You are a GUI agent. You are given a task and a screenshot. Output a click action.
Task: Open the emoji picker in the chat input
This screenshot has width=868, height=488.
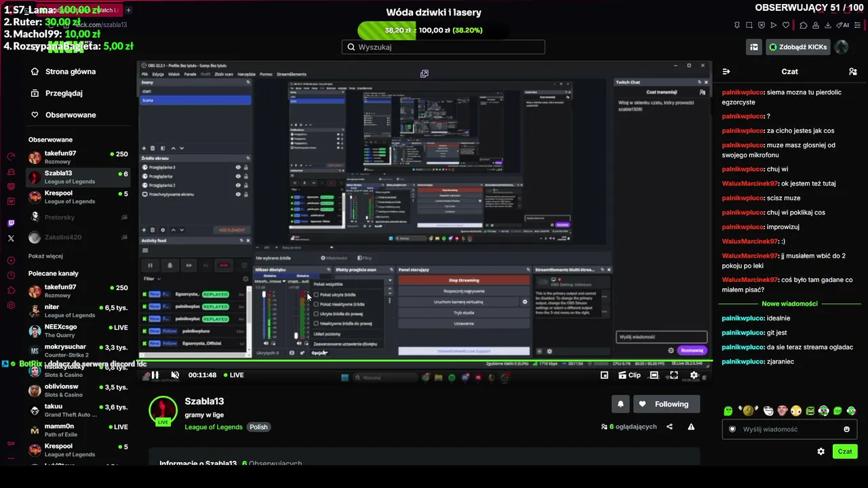[846, 429]
